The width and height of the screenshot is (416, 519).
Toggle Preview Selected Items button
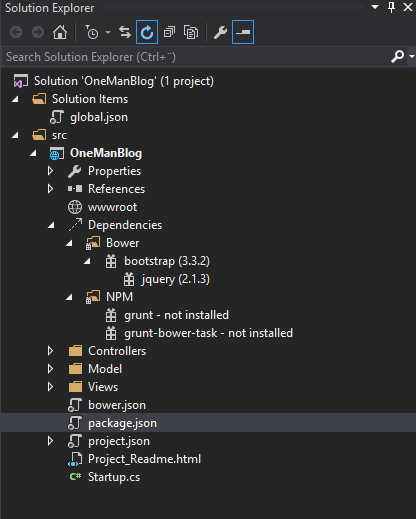click(x=243, y=32)
